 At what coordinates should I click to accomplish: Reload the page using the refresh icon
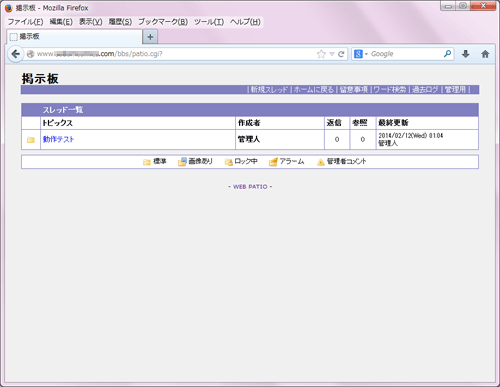(x=341, y=54)
